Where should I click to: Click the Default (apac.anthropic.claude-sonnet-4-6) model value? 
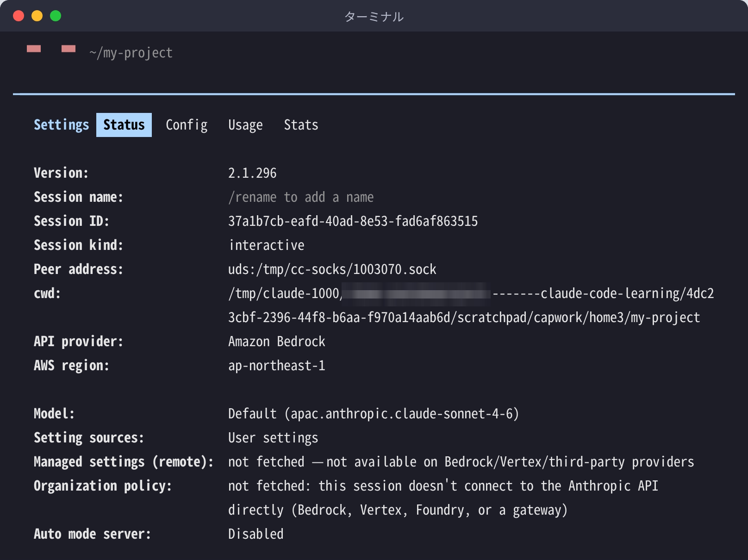[374, 414]
